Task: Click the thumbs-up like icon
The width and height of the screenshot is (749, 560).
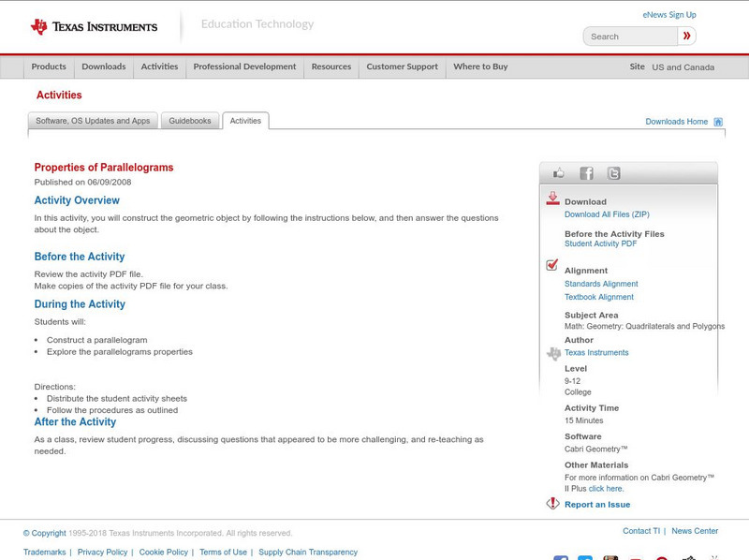Action: [x=559, y=173]
